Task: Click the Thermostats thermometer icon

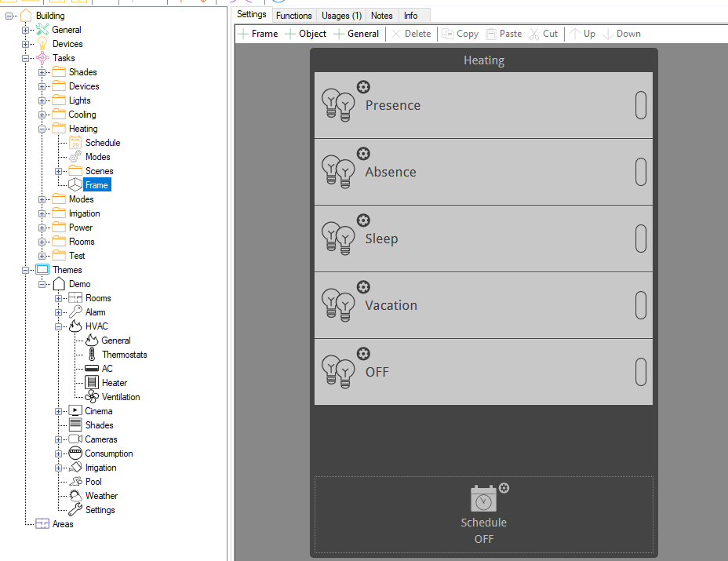Action: (x=92, y=355)
